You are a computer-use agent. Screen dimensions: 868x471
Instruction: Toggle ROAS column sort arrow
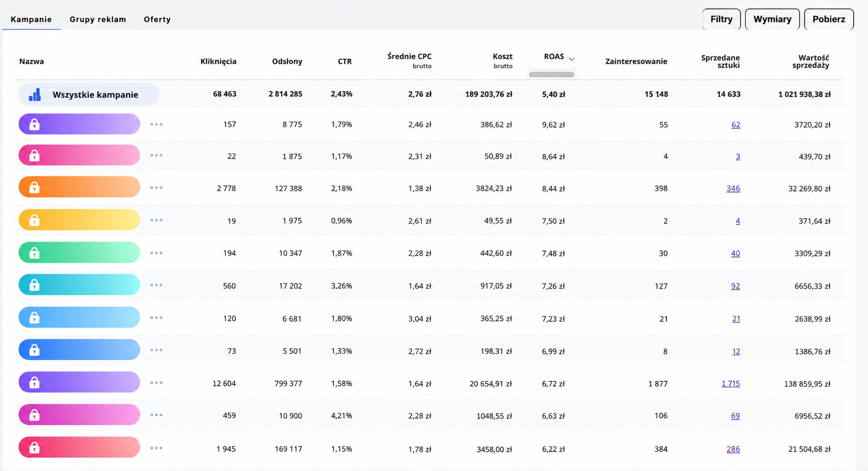(x=572, y=59)
